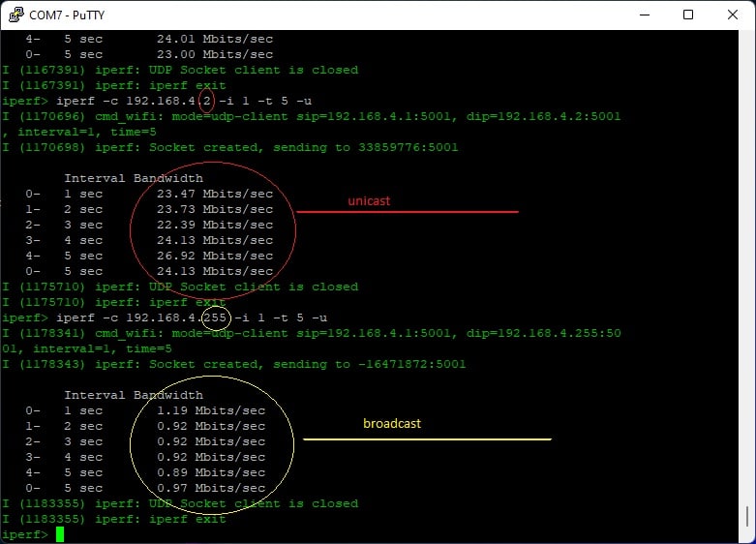
Task: Click the log line "sending to -16471872:5001"
Action: pos(233,365)
